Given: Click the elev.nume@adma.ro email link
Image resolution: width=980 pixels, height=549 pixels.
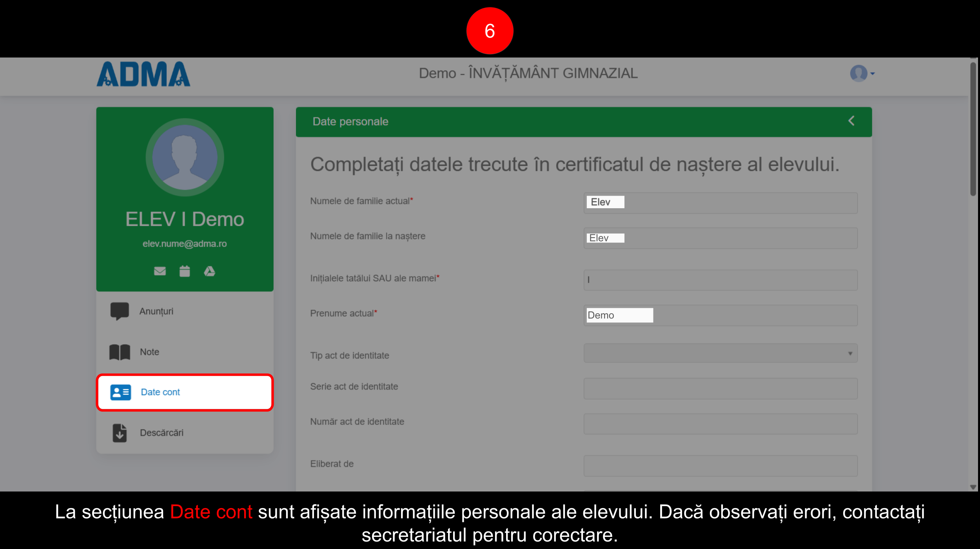Looking at the screenshot, I should click(x=185, y=244).
